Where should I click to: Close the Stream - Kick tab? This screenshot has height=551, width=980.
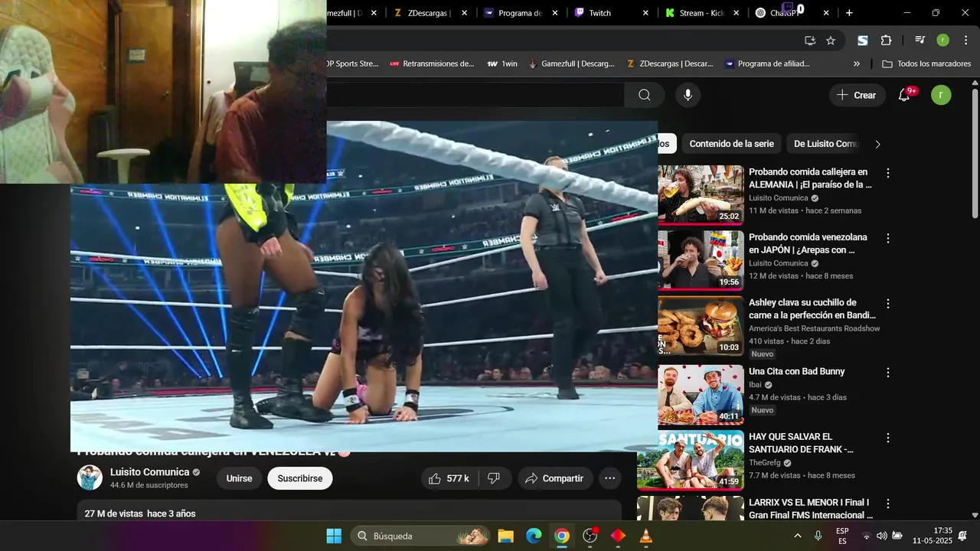[736, 13]
